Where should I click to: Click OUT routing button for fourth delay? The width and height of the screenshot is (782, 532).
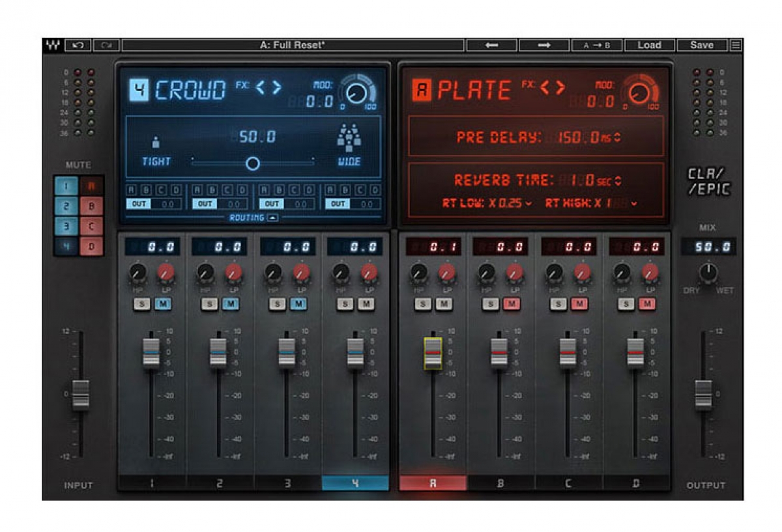pyautogui.click(x=337, y=204)
